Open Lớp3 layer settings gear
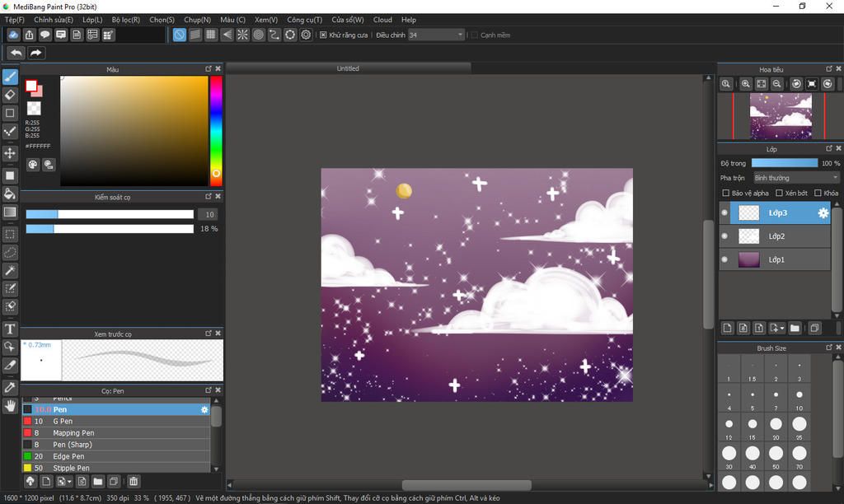This screenshot has height=504, width=844. coord(823,213)
